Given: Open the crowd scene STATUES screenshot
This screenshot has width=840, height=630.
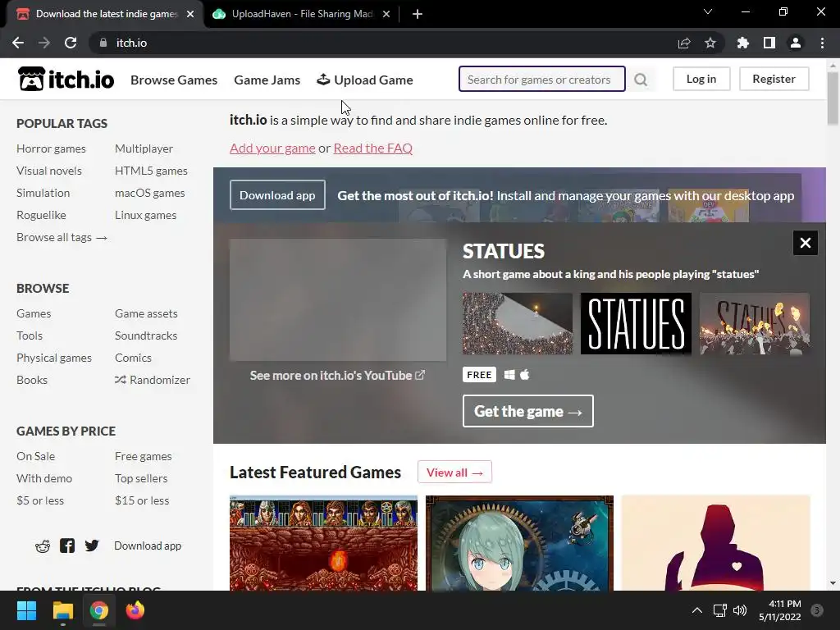Looking at the screenshot, I should tap(518, 323).
